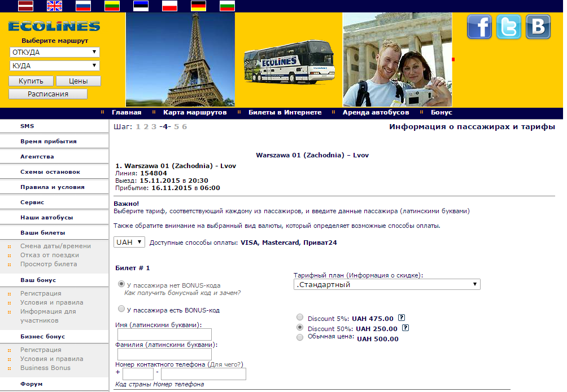Viewport: 567px width, 392px height.
Task: Click 'Как получить бонусный код и зачем?' link
Action: pos(182,293)
